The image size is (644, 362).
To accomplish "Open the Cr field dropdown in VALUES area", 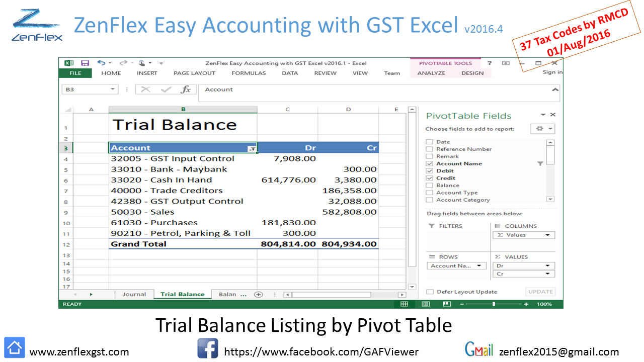I will coord(547,274).
